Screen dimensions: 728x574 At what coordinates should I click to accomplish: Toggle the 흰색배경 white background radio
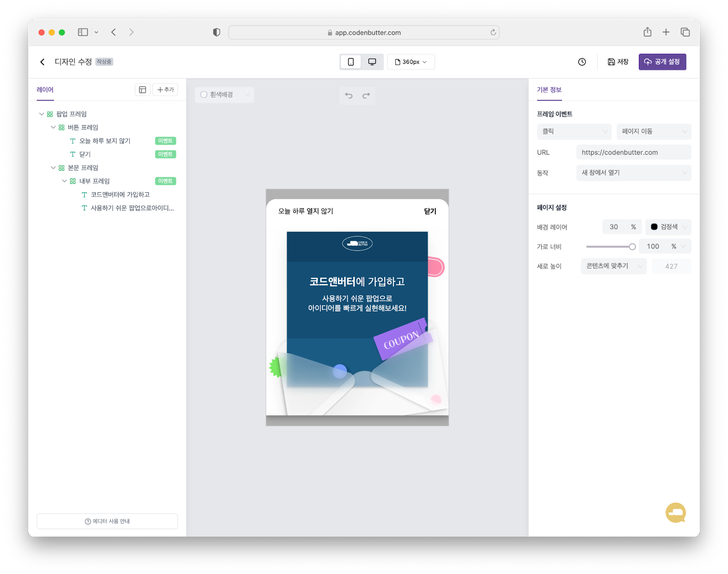(x=204, y=95)
